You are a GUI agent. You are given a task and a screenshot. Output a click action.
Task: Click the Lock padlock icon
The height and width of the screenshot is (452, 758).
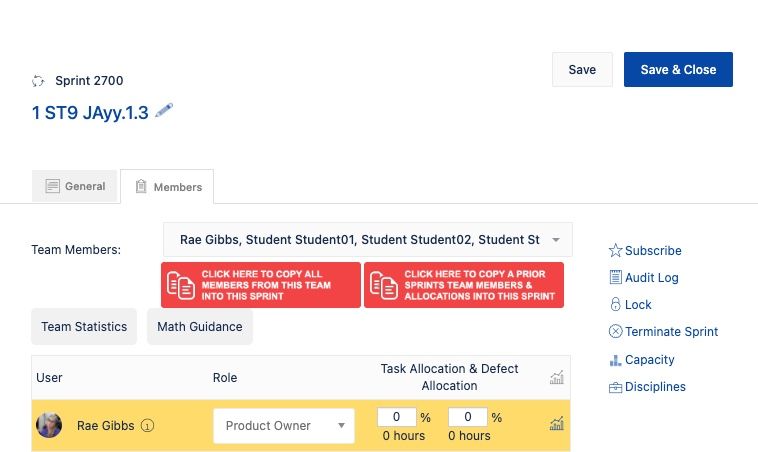click(616, 305)
